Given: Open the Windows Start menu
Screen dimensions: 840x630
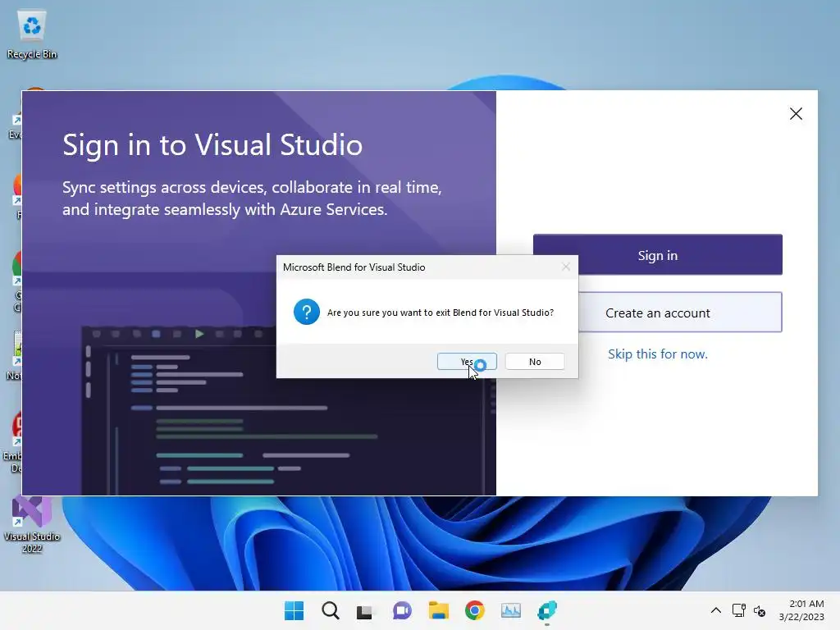Looking at the screenshot, I should click(x=294, y=610).
